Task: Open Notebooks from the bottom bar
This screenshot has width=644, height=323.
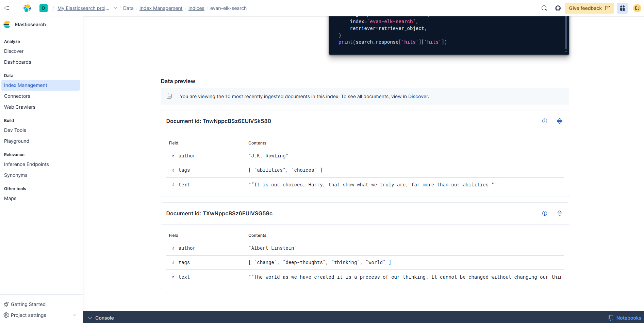Action: pos(625,318)
